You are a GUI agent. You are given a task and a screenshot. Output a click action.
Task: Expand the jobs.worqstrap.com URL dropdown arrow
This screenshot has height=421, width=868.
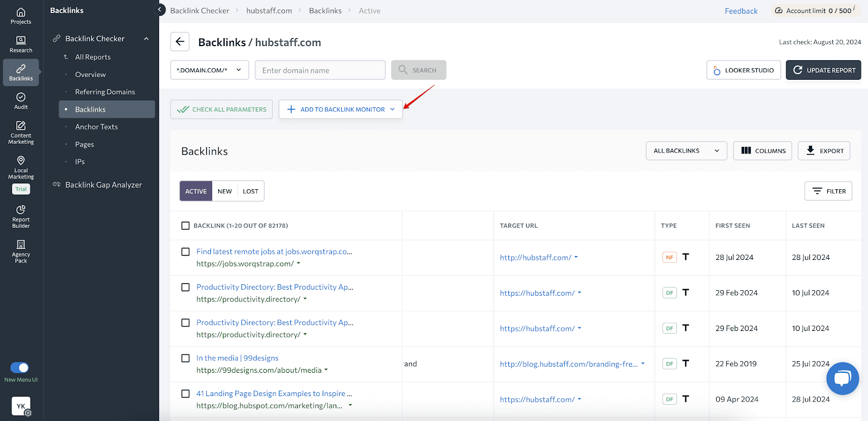click(x=298, y=264)
